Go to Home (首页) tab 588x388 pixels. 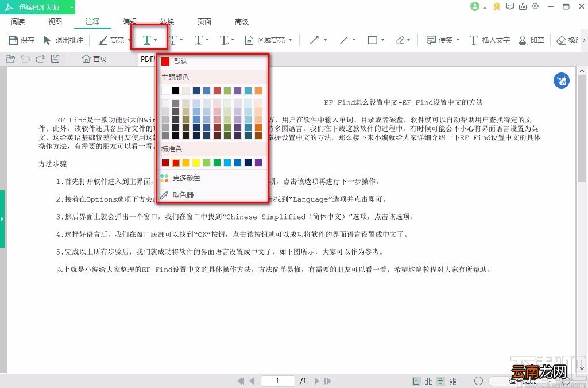(x=95, y=59)
